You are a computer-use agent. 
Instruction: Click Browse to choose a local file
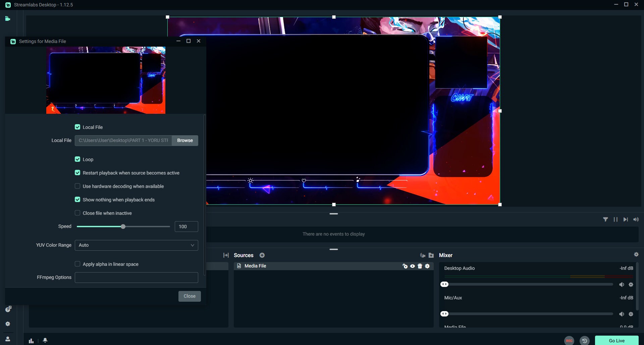point(184,140)
